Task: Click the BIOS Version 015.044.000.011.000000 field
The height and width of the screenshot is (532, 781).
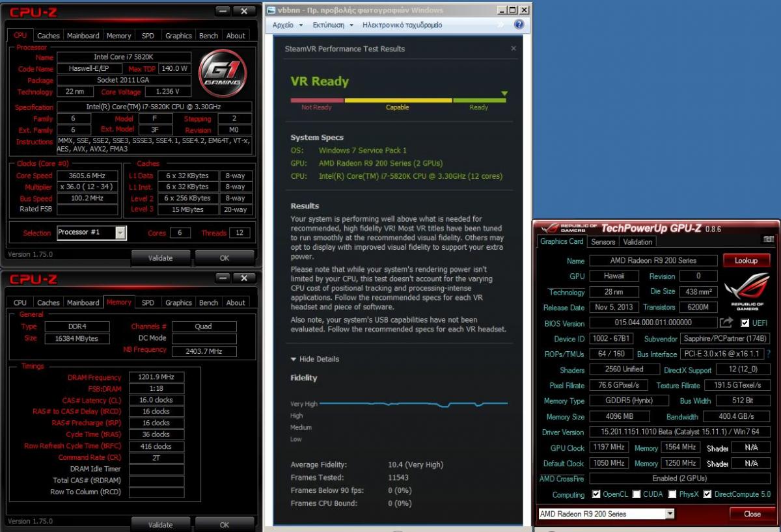Action: [652, 323]
